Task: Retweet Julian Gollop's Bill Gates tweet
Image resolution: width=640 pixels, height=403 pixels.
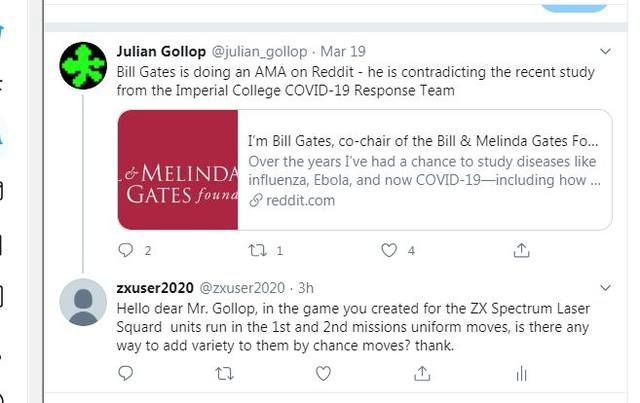Action: click(x=256, y=250)
